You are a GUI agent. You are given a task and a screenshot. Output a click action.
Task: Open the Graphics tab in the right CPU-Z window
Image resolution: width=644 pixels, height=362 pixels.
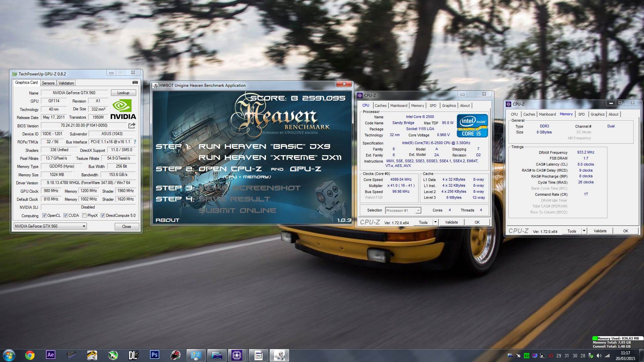(x=597, y=114)
